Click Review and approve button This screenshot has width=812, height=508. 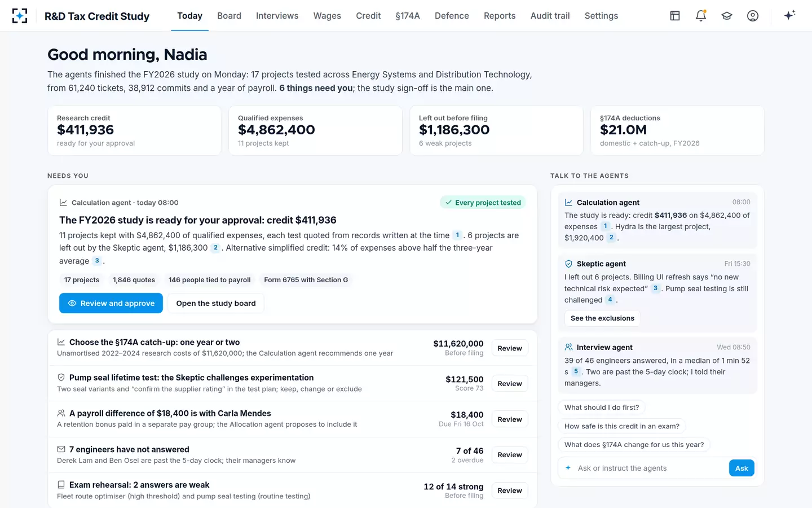click(111, 303)
